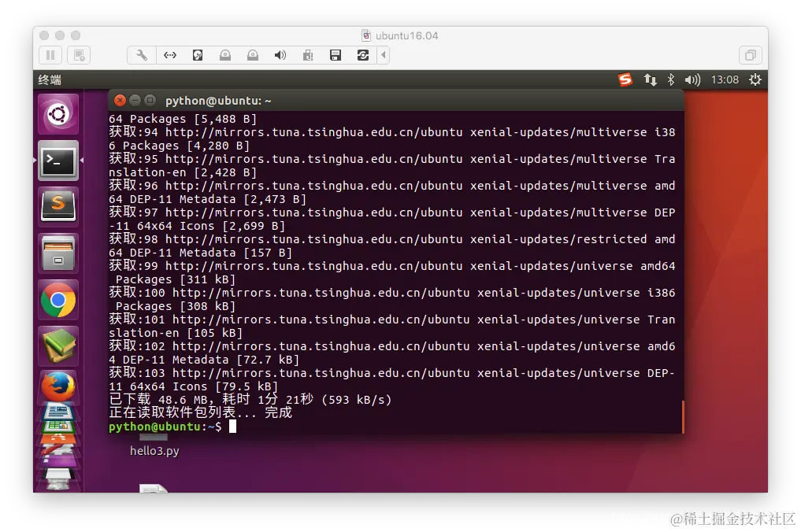Toggle window view mode at toolbar right end
Image resolution: width=801 pixels, height=532 pixels.
click(751, 55)
